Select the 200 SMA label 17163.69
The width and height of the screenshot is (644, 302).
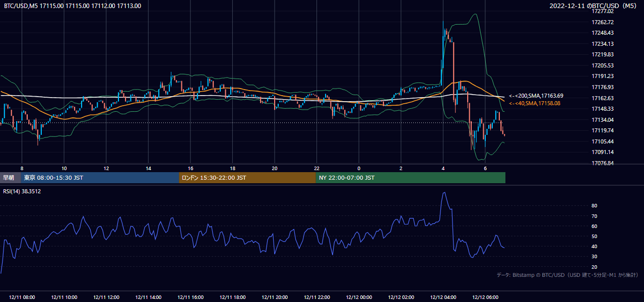click(x=536, y=96)
